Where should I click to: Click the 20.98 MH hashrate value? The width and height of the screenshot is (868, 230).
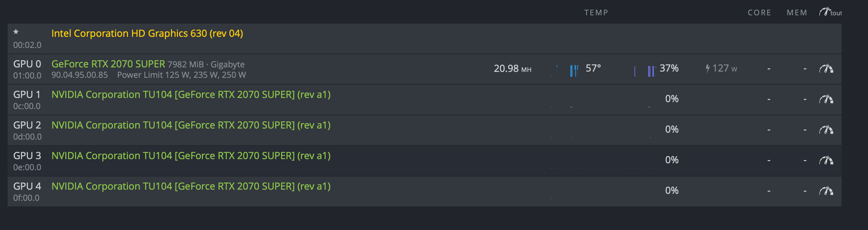513,69
